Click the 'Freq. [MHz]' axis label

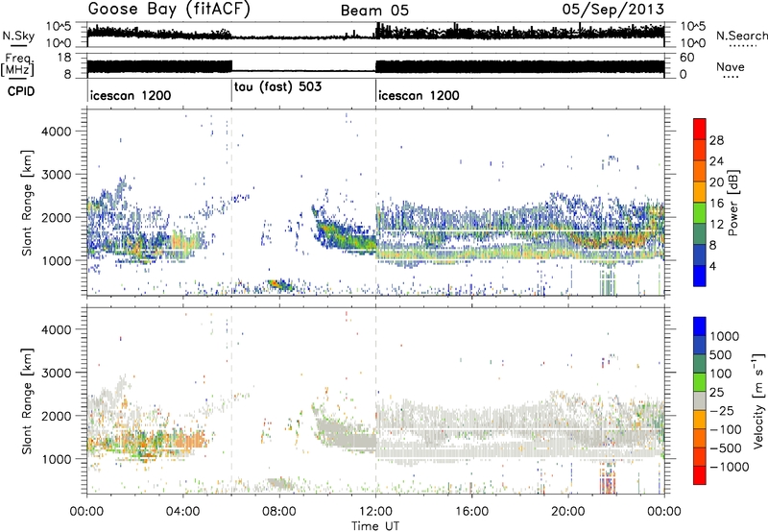click(x=17, y=65)
